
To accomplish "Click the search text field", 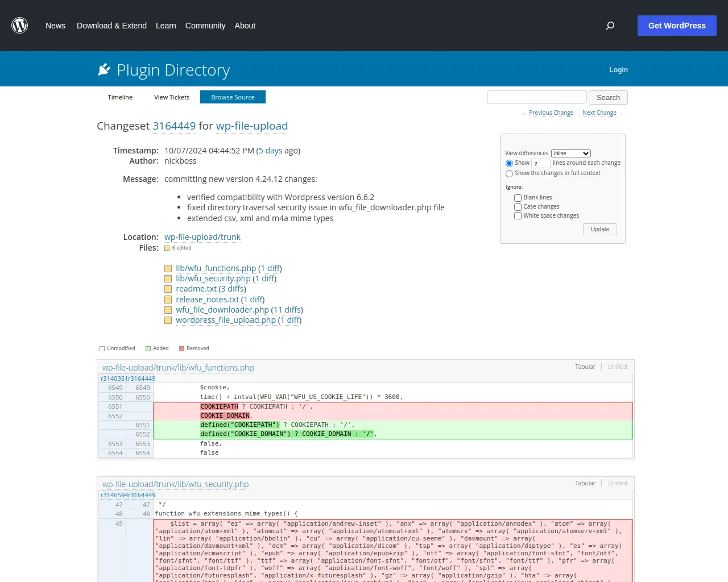I will click(x=537, y=97).
